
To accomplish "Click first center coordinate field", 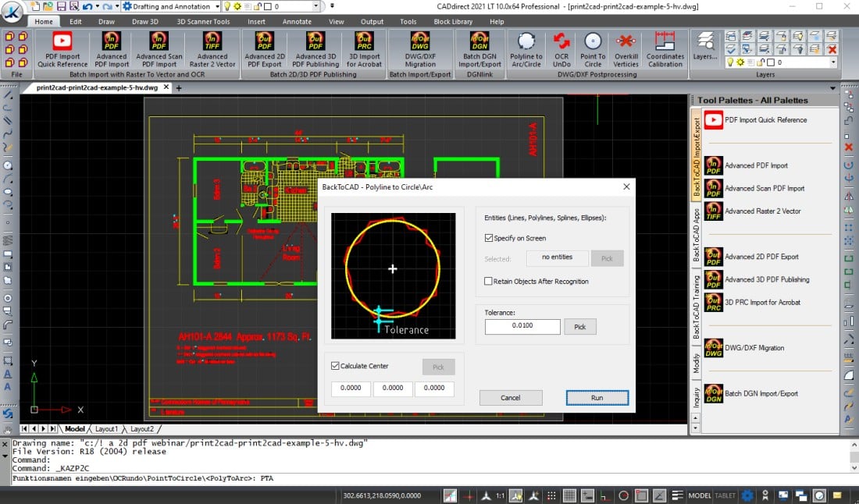I will pyautogui.click(x=351, y=388).
